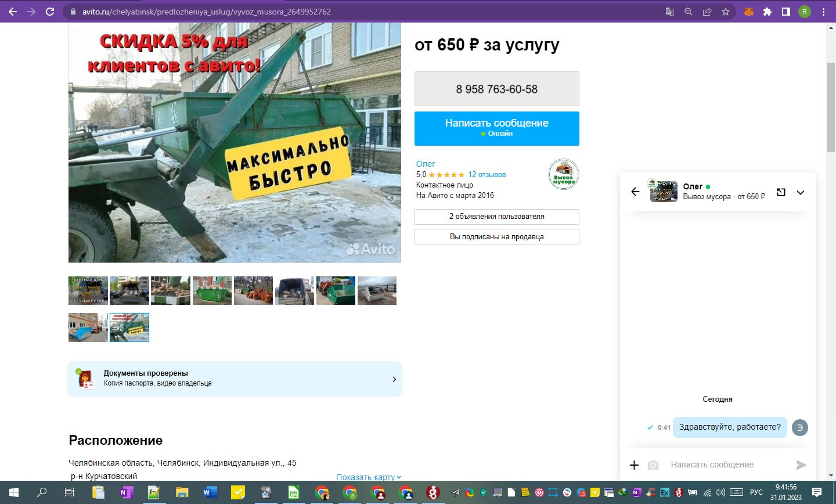Open the 12 отзывов reviews link
Viewport: 836px width, 504px height.
pyautogui.click(x=487, y=174)
